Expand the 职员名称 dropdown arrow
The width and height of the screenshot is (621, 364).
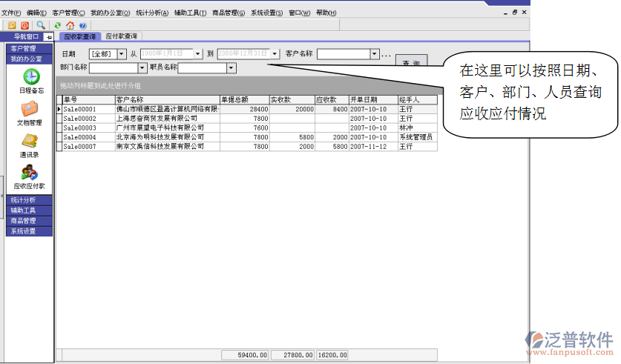point(231,68)
